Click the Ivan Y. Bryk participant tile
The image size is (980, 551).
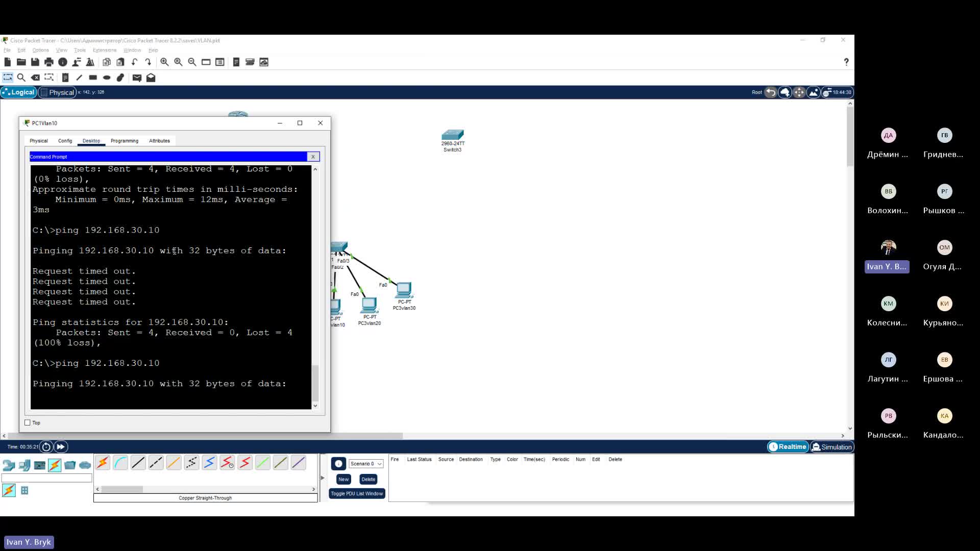(x=887, y=257)
